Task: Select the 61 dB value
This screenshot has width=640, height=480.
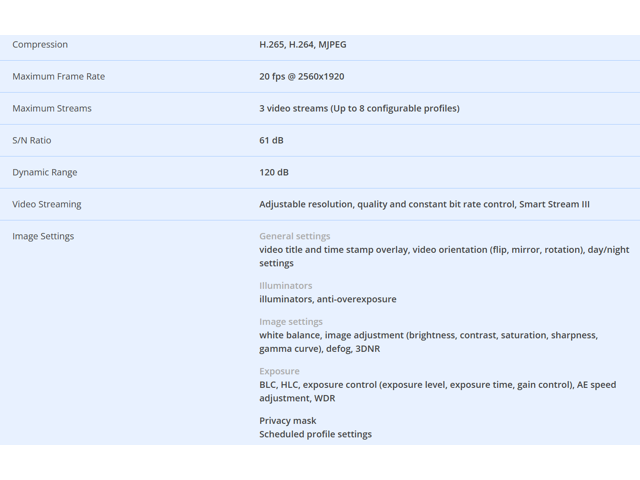Action: point(271,141)
